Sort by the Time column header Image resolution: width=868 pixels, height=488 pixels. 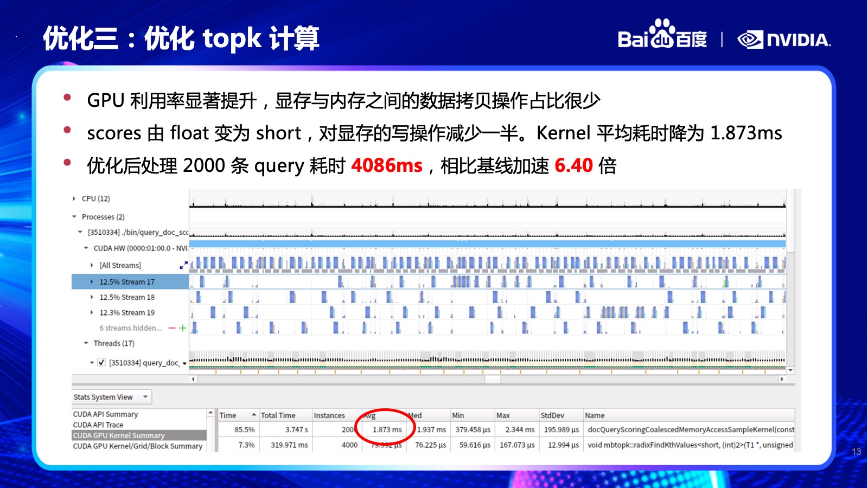point(238,415)
